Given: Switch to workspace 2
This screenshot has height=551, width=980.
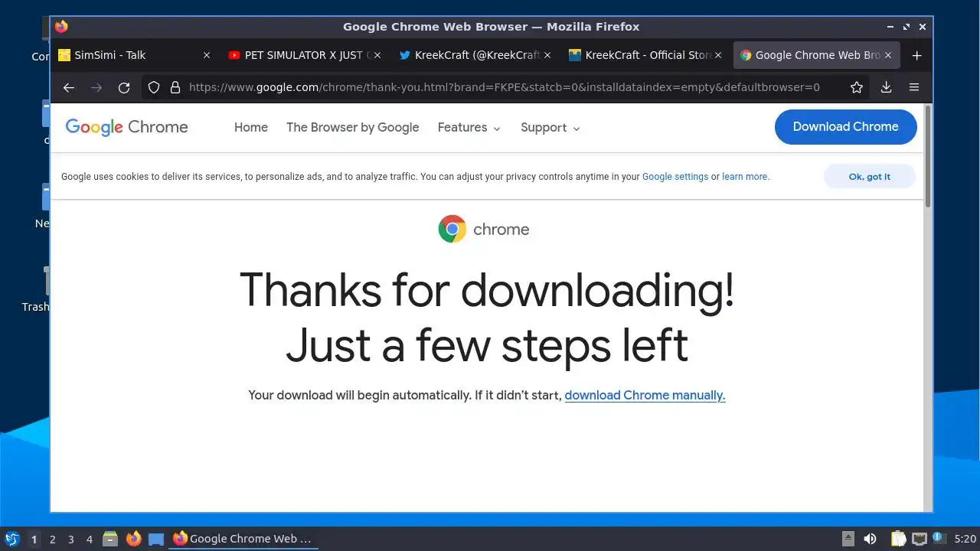Looking at the screenshot, I should tap(52, 540).
